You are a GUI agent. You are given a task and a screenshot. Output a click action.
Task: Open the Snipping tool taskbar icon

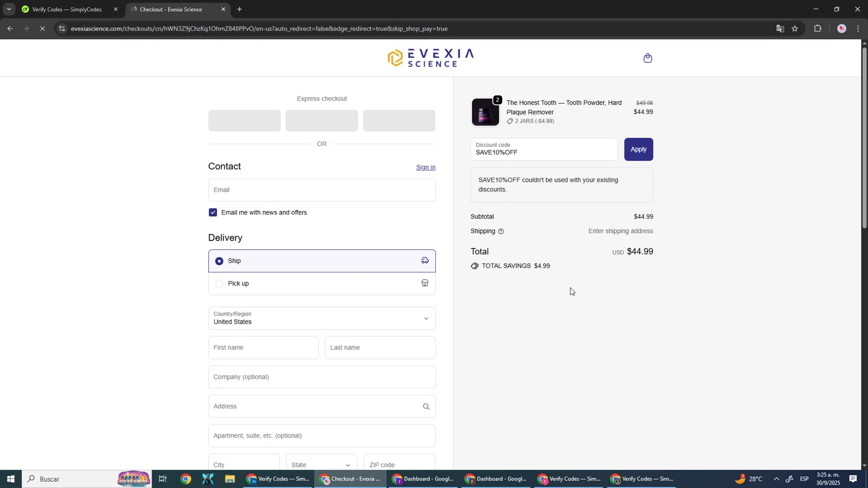[x=208, y=479]
